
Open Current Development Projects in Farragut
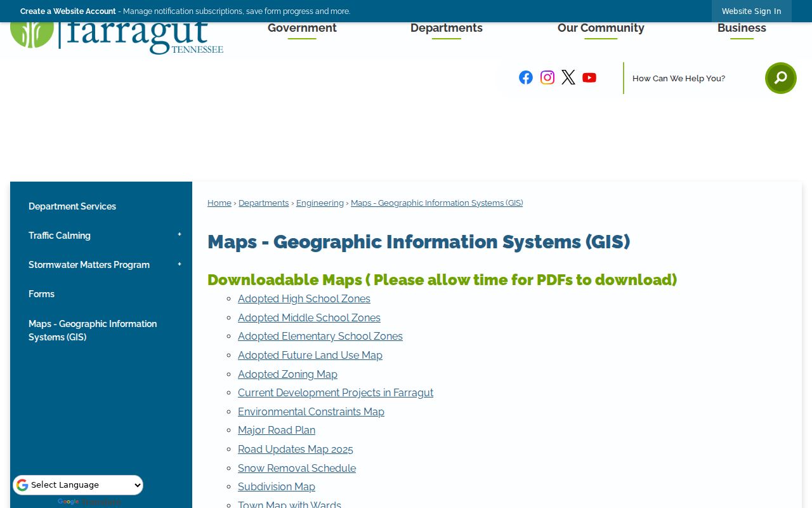[x=336, y=392]
